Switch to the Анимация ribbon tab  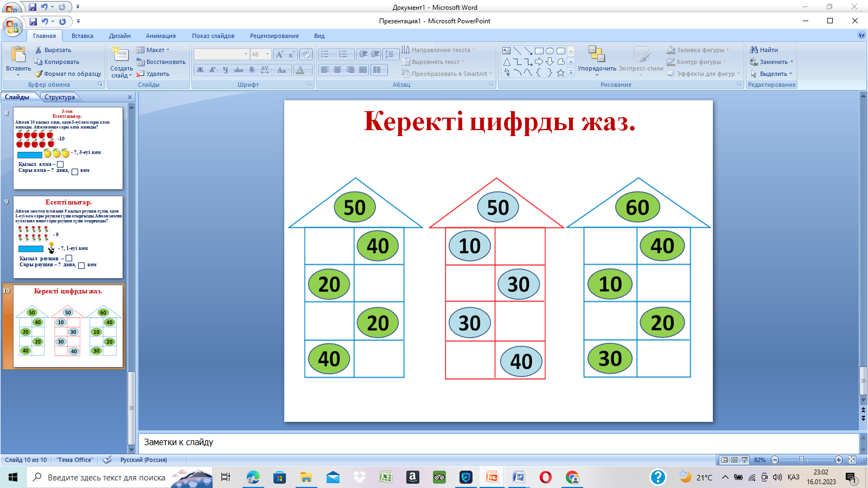[161, 36]
